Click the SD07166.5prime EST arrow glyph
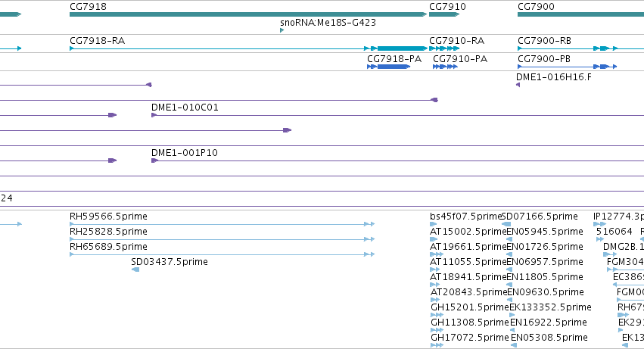644x349 pixels. coord(506,224)
